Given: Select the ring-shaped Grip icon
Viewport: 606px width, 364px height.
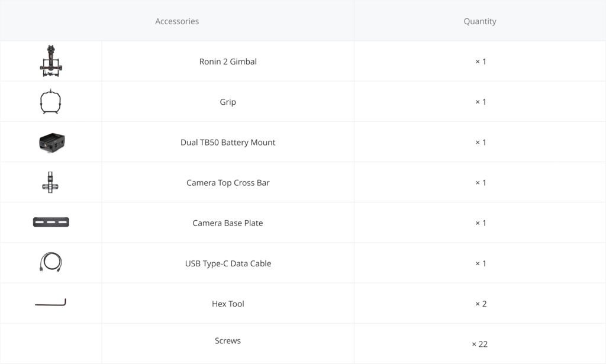Looking at the screenshot, I should (x=51, y=101).
